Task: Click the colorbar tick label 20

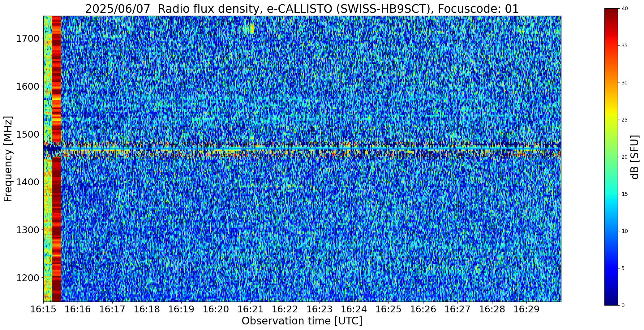Action: 625,157
